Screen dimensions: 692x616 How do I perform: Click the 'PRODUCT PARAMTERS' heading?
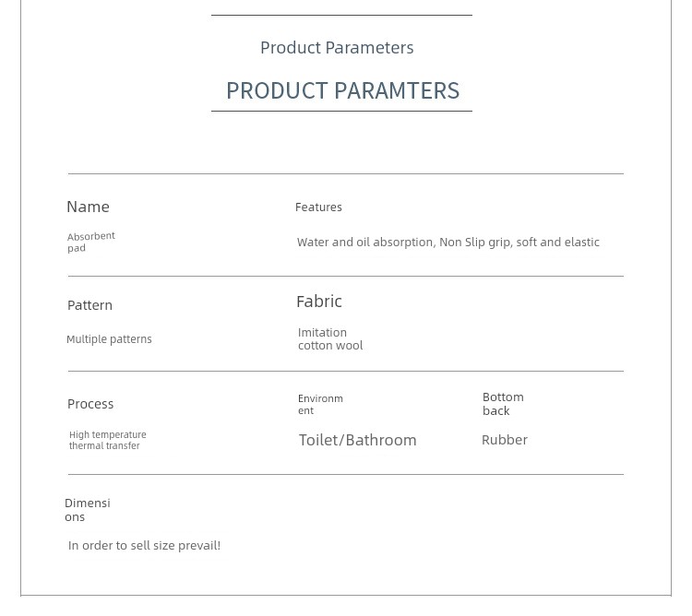coord(342,90)
